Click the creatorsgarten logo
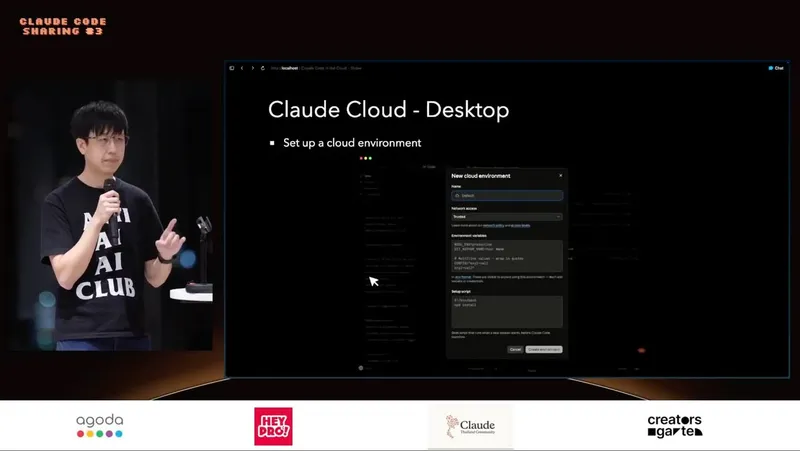The height and width of the screenshot is (451, 800). click(x=674, y=426)
